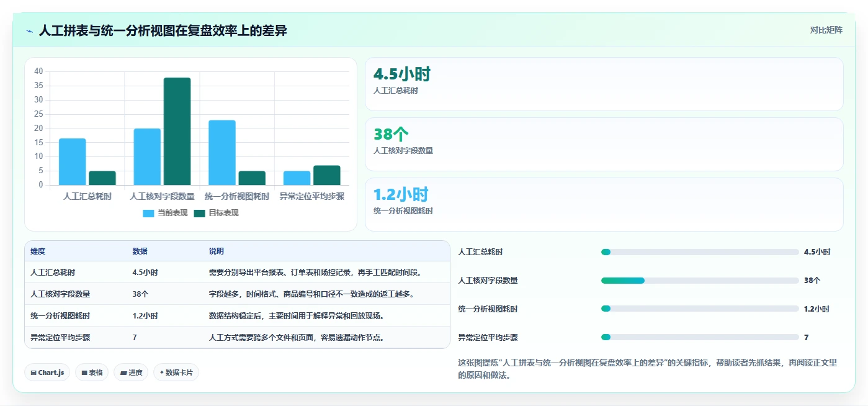The image size is (868, 406).
Task: Click the Chart.js tag chip
Action: (x=48, y=372)
